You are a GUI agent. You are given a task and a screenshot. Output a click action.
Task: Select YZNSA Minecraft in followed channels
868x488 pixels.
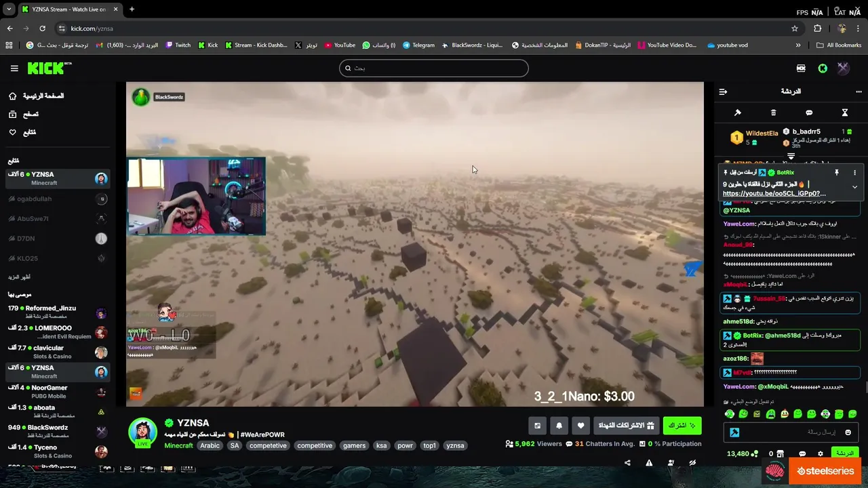[58, 178]
